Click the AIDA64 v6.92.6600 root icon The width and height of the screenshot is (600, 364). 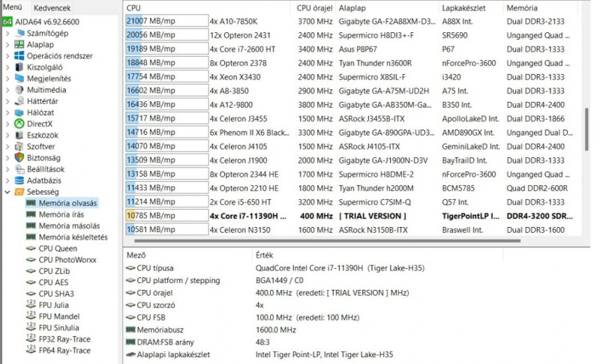(x=7, y=22)
